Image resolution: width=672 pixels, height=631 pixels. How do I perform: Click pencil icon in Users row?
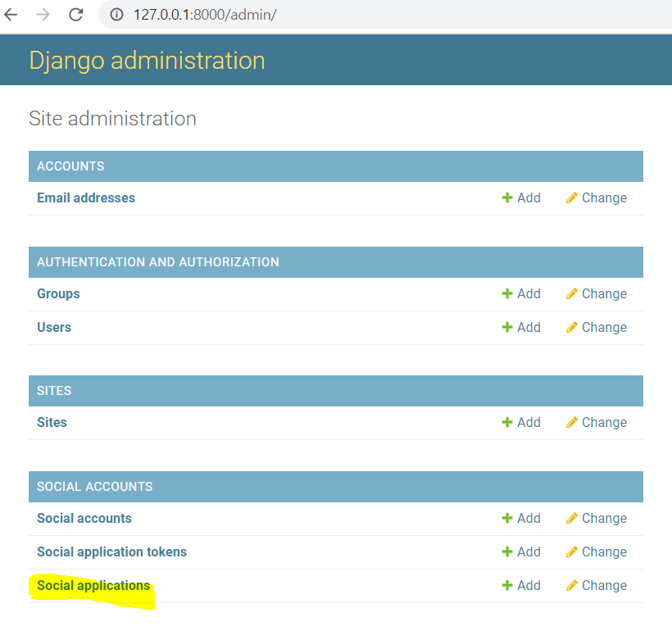[572, 327]
